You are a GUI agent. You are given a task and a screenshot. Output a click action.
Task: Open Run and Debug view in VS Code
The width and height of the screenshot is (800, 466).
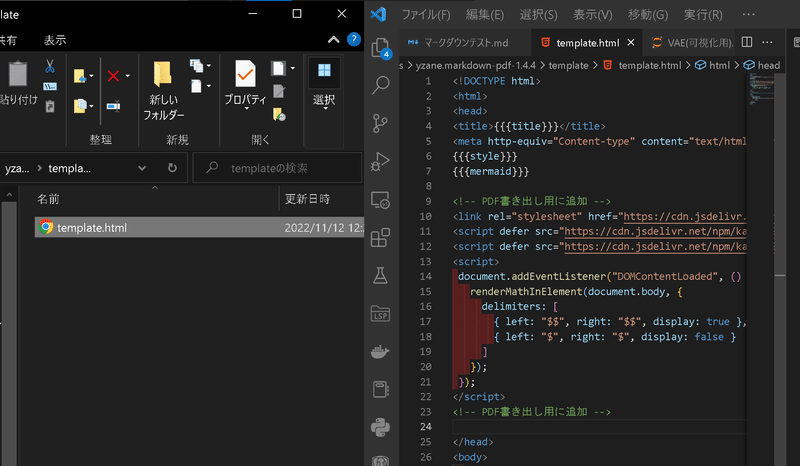pyautogui.click(x=380, y=161)
